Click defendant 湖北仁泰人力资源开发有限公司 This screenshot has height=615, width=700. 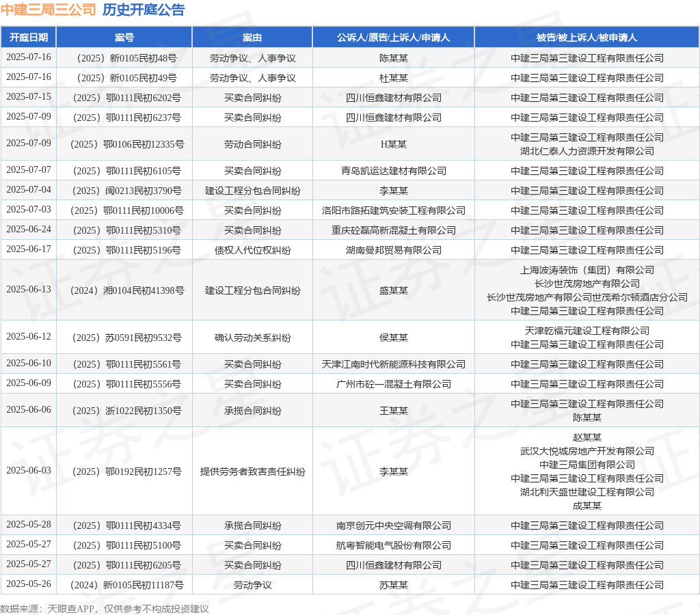pos(587,151)
